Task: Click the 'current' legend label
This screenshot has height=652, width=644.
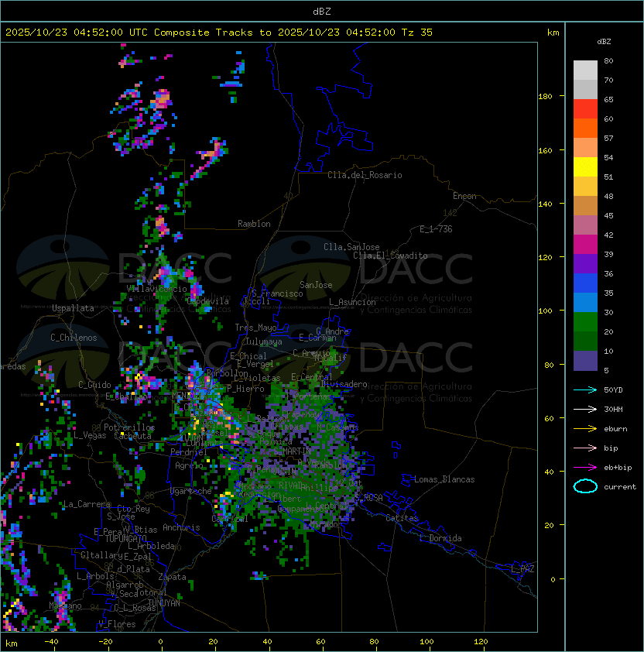Action: [620, 487]
